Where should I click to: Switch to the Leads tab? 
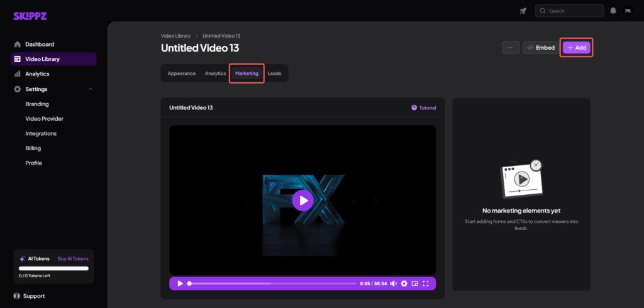tap(274, 74)
